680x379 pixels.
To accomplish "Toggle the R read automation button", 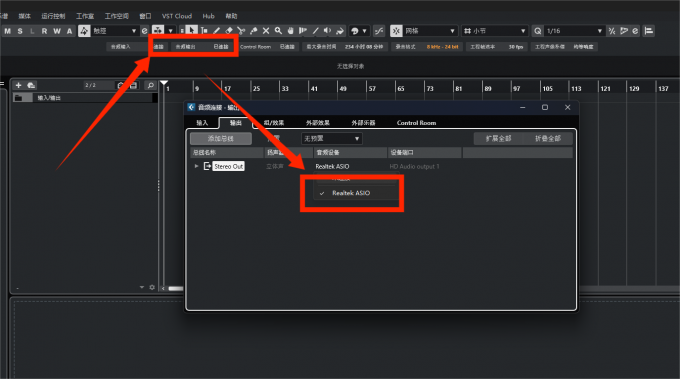I will tap(44, 31).
